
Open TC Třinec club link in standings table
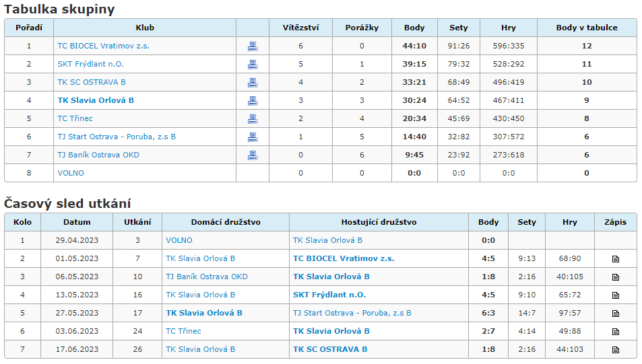coord(75,118)
